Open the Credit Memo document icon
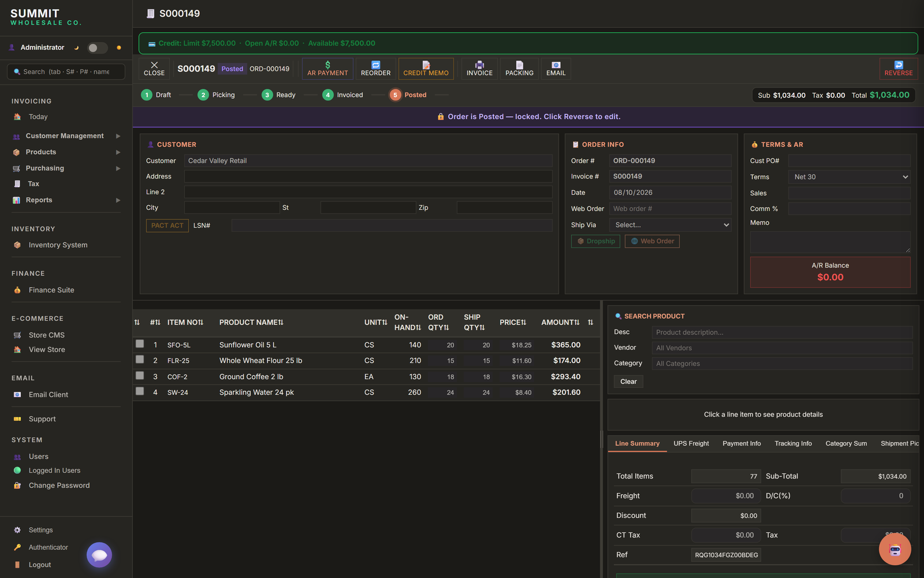The height and width of the screenshot is (578, 924). [x=426, y=65]
